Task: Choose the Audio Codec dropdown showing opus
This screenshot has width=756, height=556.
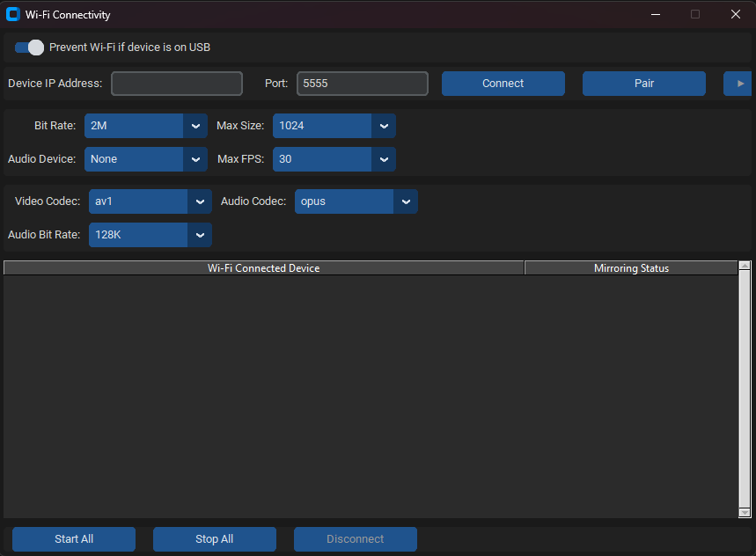Action: (356, 201)
